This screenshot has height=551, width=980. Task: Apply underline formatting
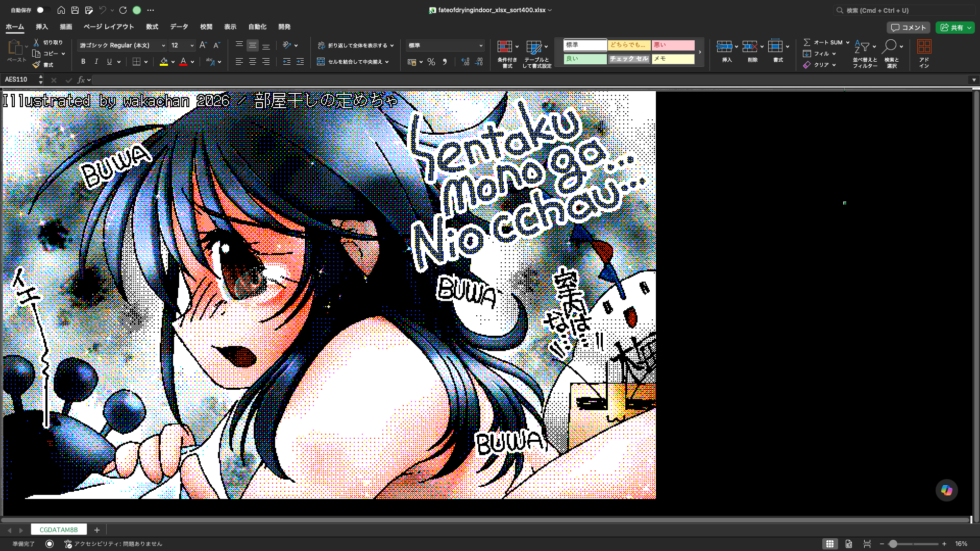pos(109,62)
